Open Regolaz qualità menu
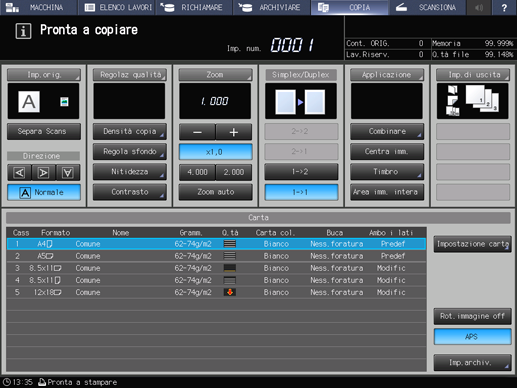 pos(130,75)
